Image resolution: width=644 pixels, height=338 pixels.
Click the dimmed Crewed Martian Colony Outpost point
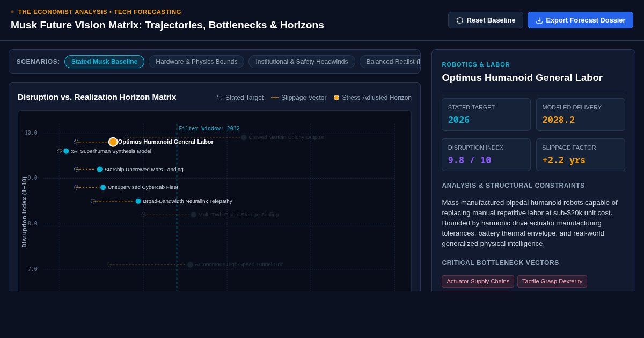point(244,137)
